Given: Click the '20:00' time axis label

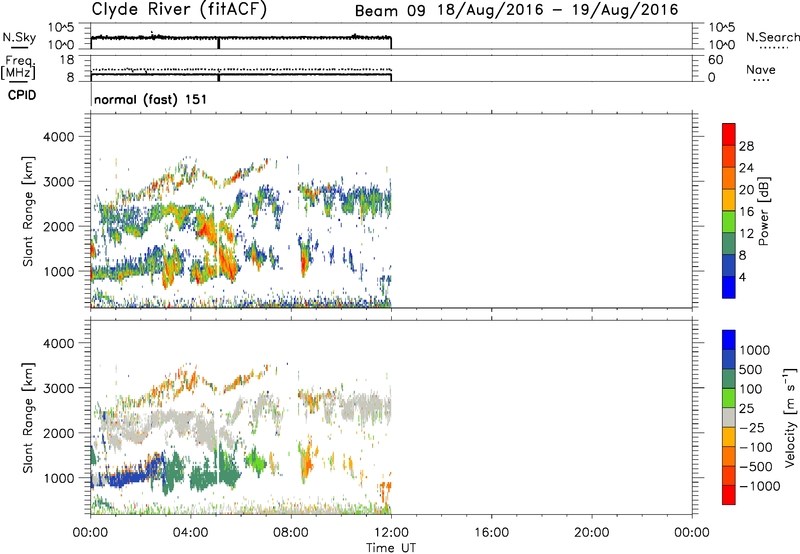Looking at the screenshot, I should [591, 533].
